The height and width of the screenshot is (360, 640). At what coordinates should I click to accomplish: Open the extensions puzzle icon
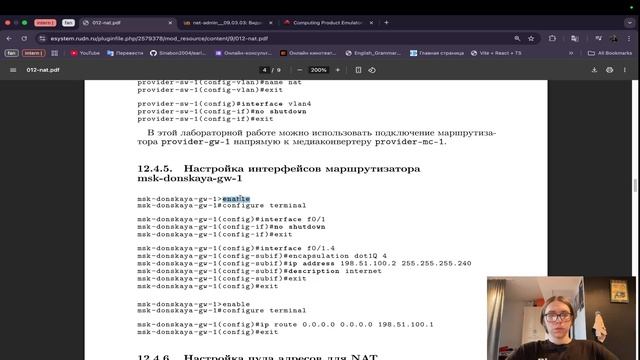coord(552,38)
